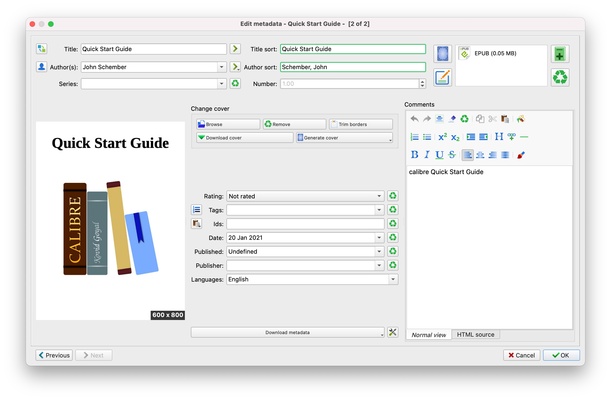Increase indentation in comments
The width and height of the screenshot is (611, 400).
tap(471, 137)
